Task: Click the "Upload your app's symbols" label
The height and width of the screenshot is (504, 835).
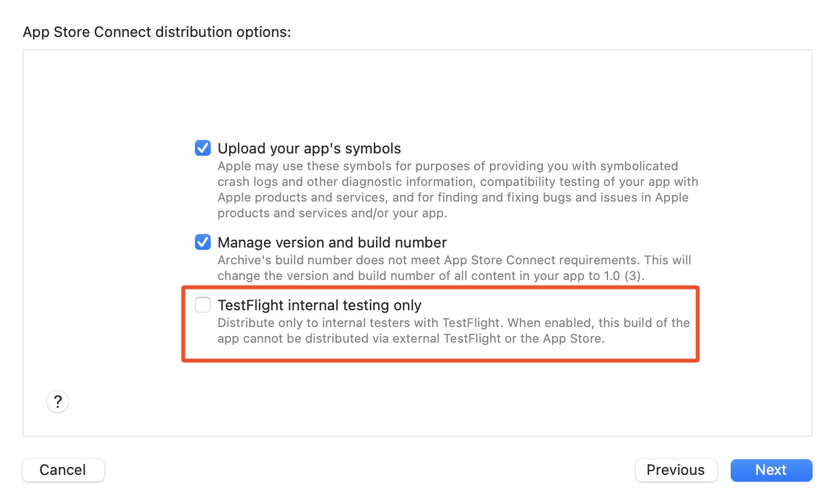Action: pos(309,148)
